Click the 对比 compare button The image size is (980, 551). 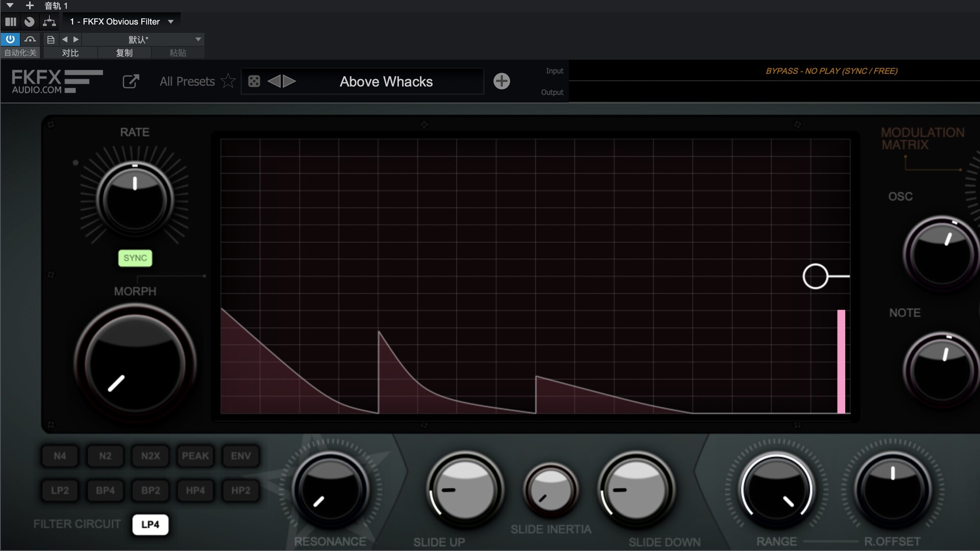(70, 53)
